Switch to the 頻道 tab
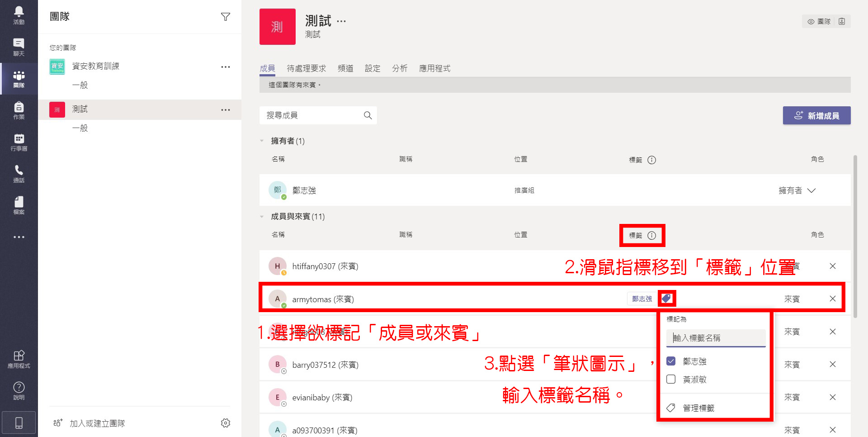Viewport: 868px width, 437px height. [345, 68]
